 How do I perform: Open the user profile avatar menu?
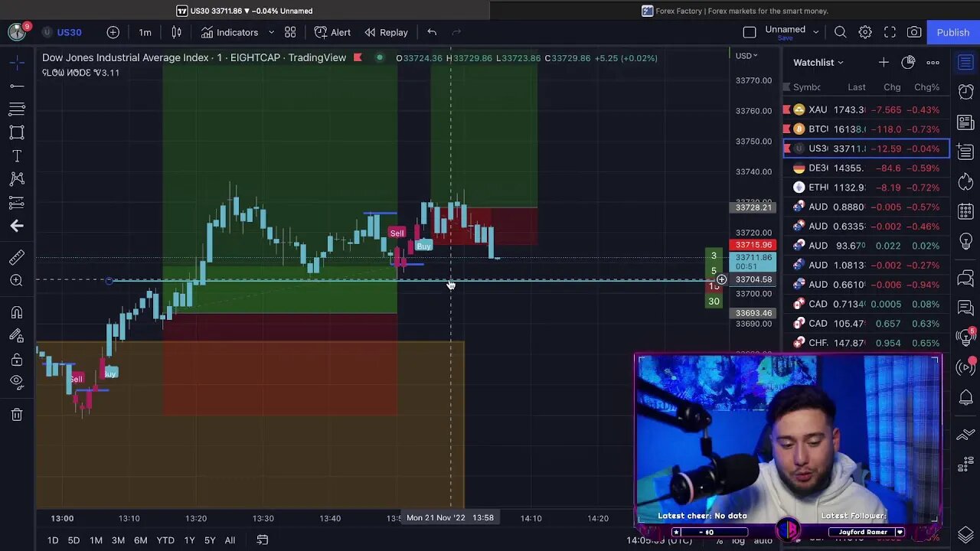tap(16, 31)
